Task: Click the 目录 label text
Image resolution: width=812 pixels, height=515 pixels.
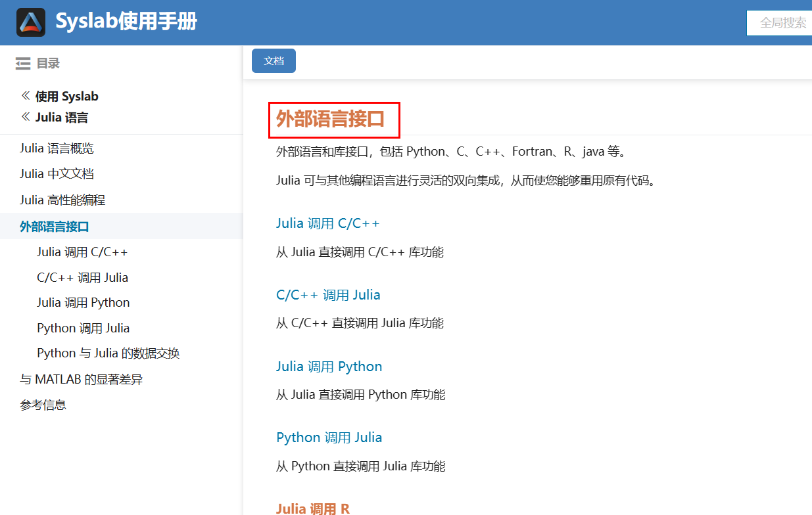Action: pyautogui.click(x=48, y=63)
